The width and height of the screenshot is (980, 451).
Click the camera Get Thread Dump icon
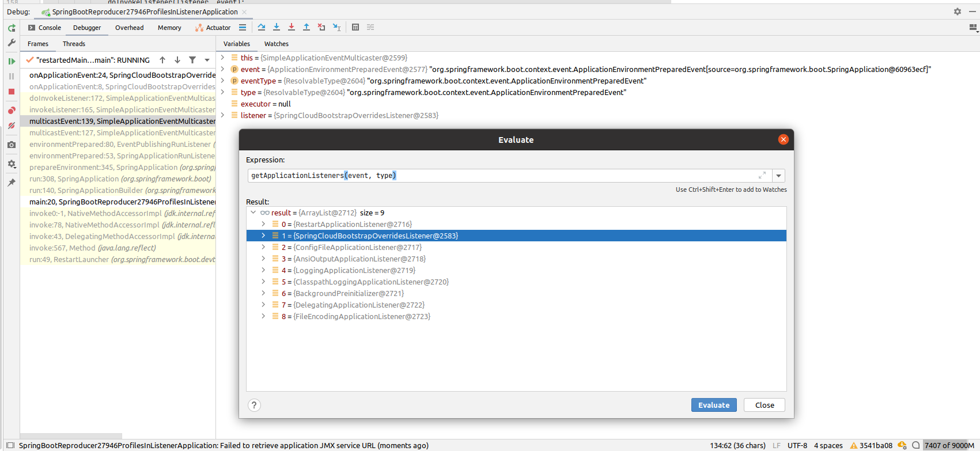click(12, 145)
